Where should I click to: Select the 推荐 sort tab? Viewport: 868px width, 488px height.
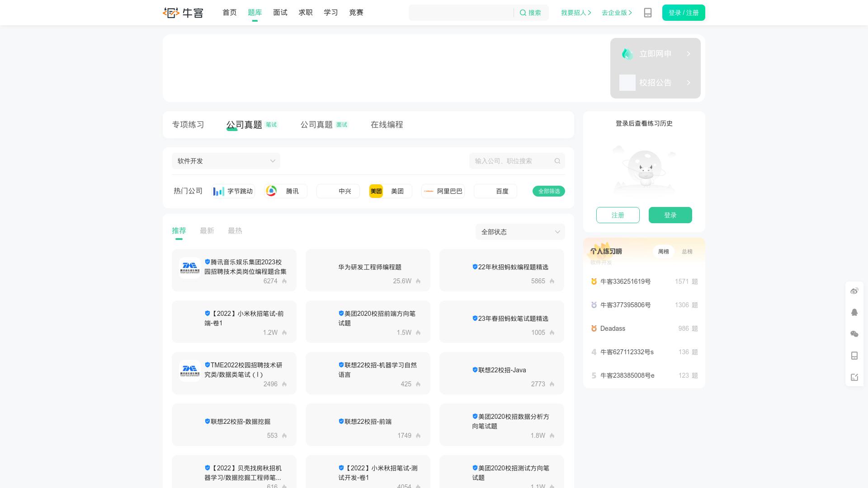pyautogui.click(x=179, y=231)
